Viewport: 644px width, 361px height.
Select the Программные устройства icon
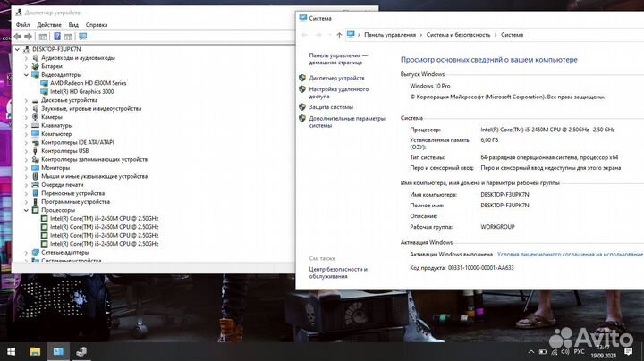tap(35, 201)
